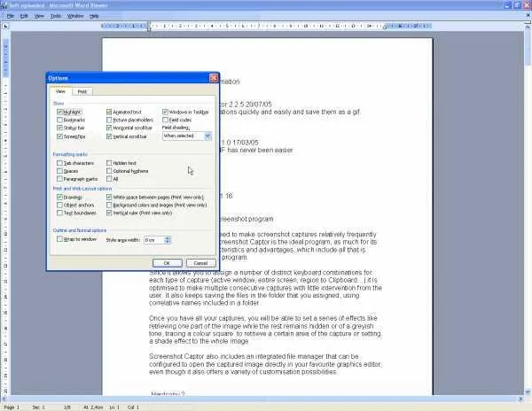This screenshot has width=532, height=411.
Task: Switch to the Print tab
Action: coord(82,92)
